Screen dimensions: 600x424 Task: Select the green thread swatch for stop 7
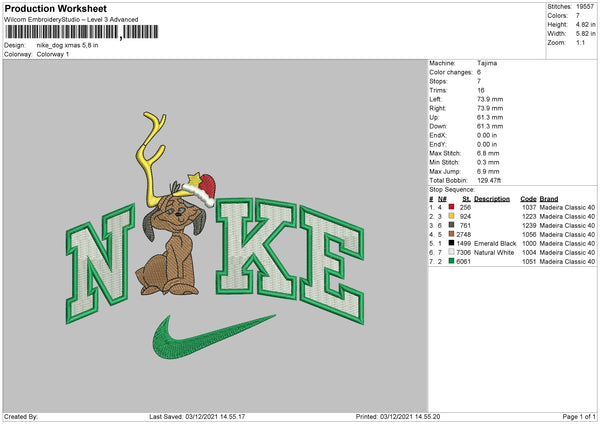(452, 261)
